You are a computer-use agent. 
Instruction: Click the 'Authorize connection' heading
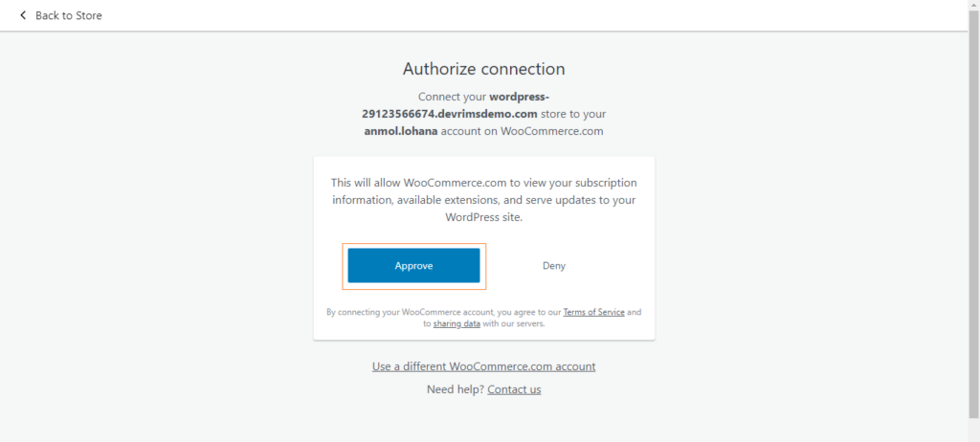(x=483, y=69)
